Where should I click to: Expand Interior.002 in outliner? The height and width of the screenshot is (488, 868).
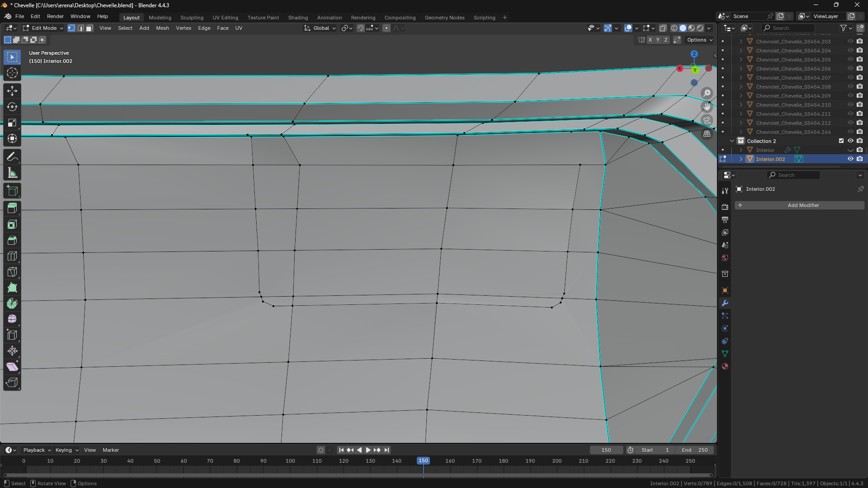[741, 159]
